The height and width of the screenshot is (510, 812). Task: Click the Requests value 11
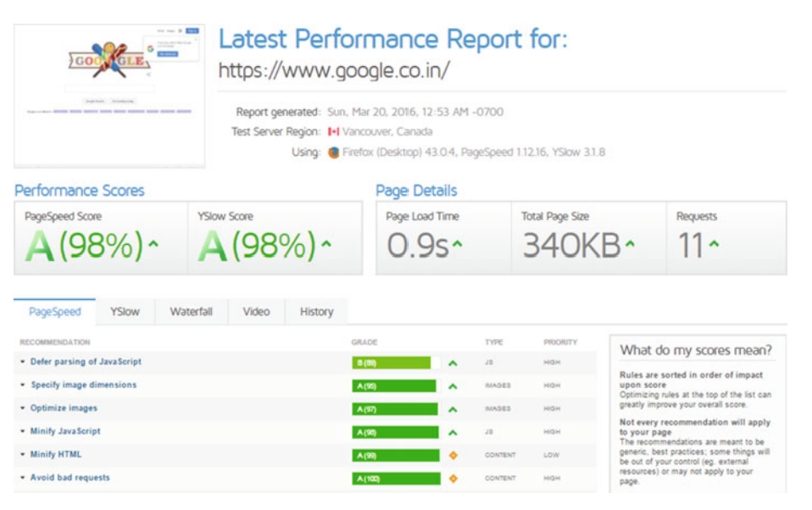pos(691,246)
